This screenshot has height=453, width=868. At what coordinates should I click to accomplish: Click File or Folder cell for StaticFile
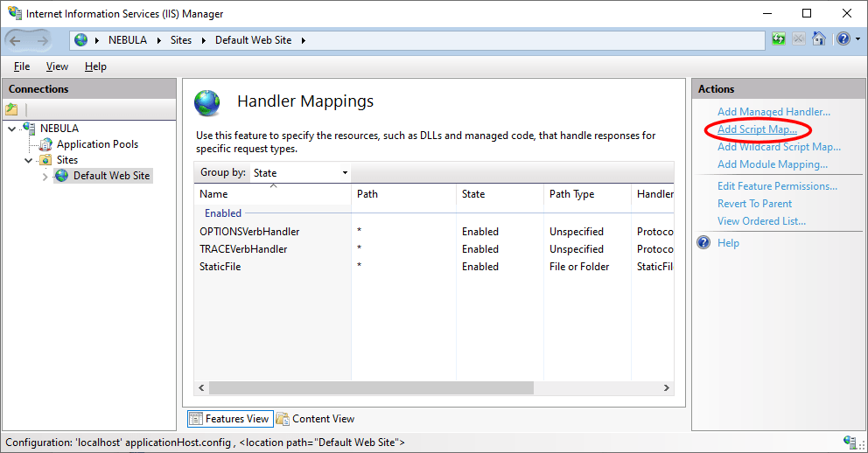[x=579, y=267]
